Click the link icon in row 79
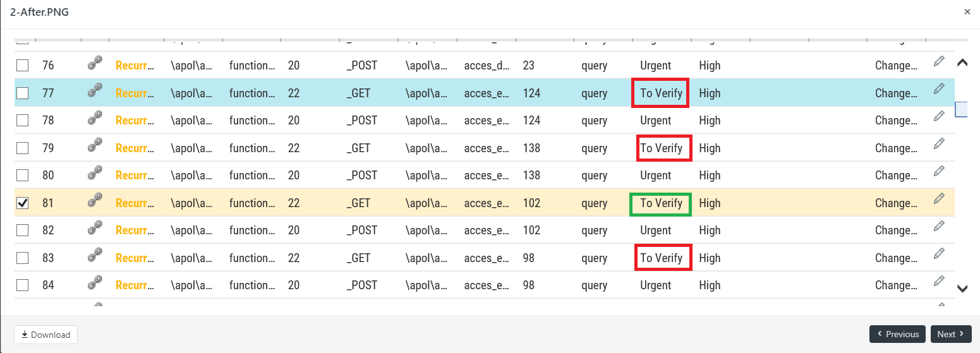 (x=95, y=145)
